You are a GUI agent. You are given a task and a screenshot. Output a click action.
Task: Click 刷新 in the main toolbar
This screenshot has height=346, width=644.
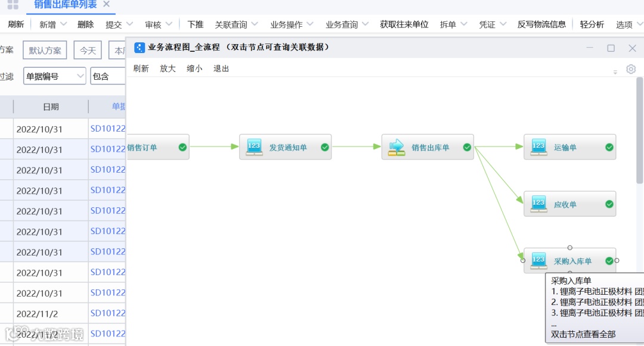tap(16, 24)
